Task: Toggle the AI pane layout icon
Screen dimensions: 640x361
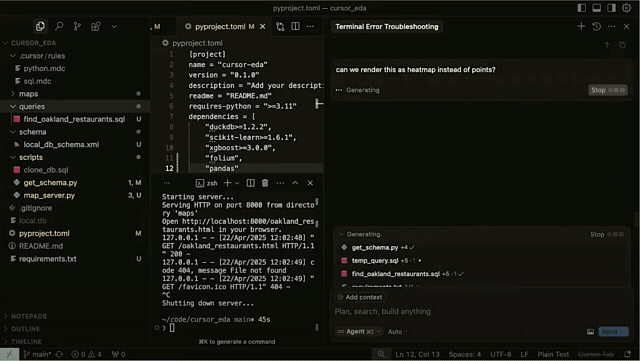Action: click(x=611, y=8)
